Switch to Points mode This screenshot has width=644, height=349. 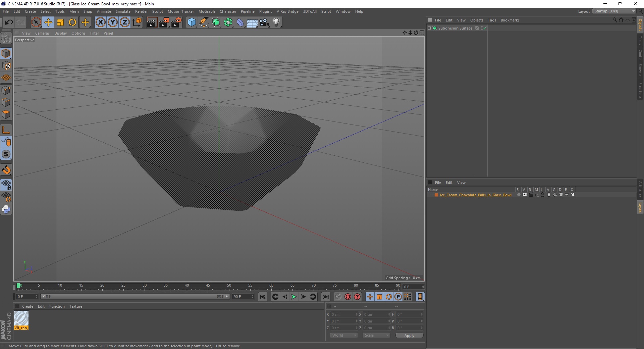[x=6, y=90]
